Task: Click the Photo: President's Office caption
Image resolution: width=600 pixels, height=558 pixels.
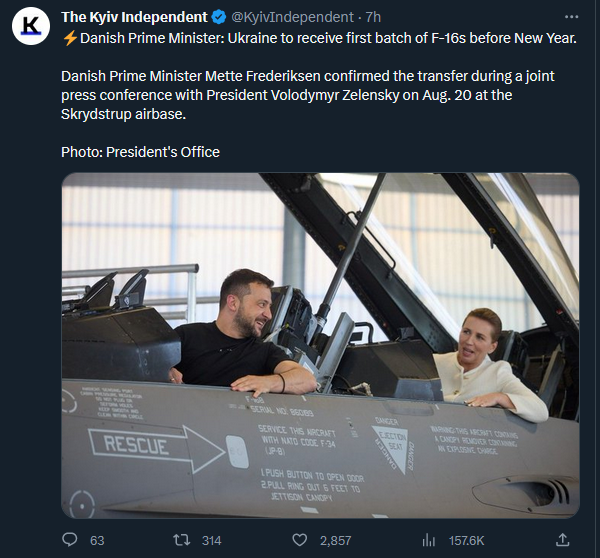Action: [140, 152]
